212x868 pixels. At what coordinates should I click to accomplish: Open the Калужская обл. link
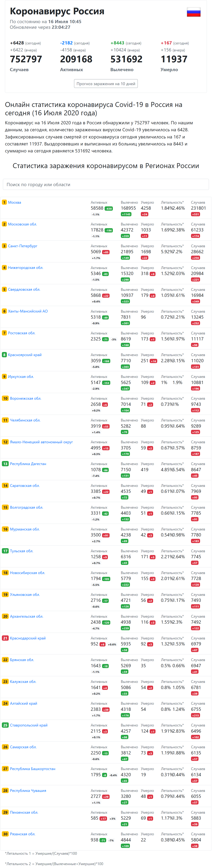click(x=23, y=682)
